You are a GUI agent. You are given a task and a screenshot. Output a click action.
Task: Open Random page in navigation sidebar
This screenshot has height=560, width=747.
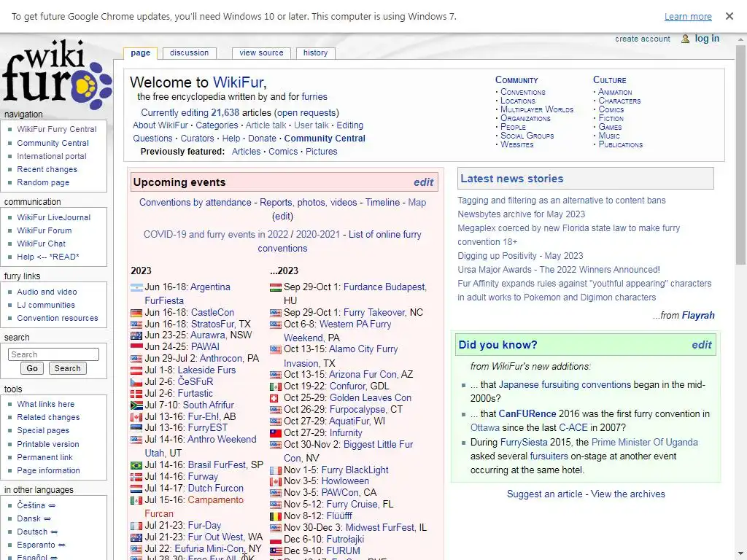pos(43,182)
